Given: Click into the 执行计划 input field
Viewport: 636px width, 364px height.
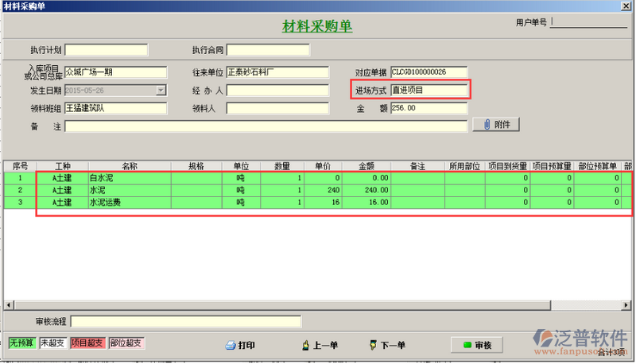Looking at the screenshot, I should (x=106, y=50).
